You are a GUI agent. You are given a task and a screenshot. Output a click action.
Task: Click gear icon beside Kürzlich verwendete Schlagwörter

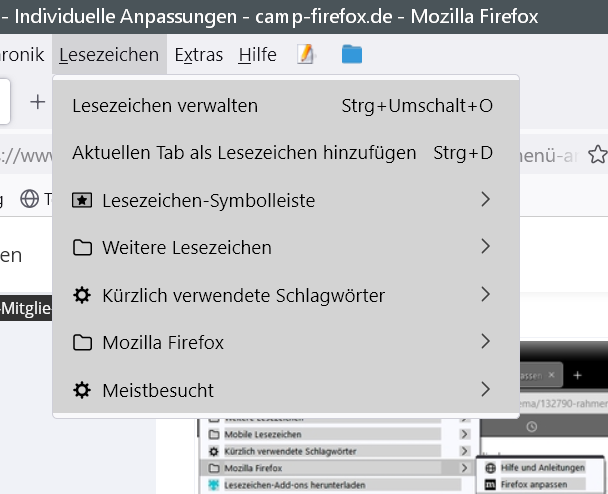coord(83,295)
